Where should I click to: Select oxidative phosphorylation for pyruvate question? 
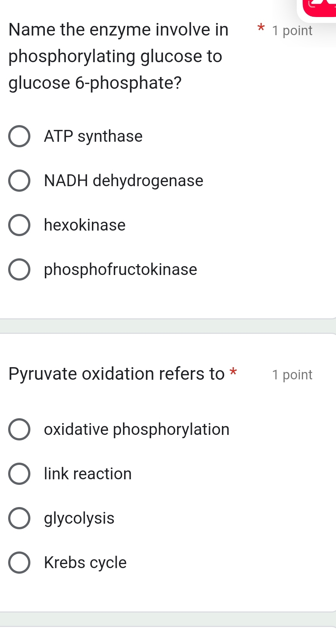(20, 430)
